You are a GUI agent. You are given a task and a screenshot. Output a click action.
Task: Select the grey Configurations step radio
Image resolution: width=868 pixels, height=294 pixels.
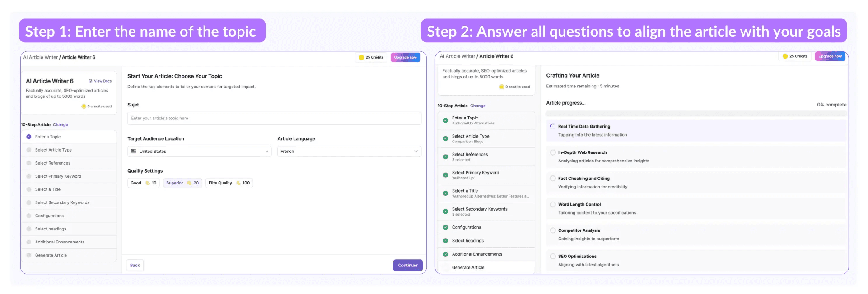click(x=29, y=216)
